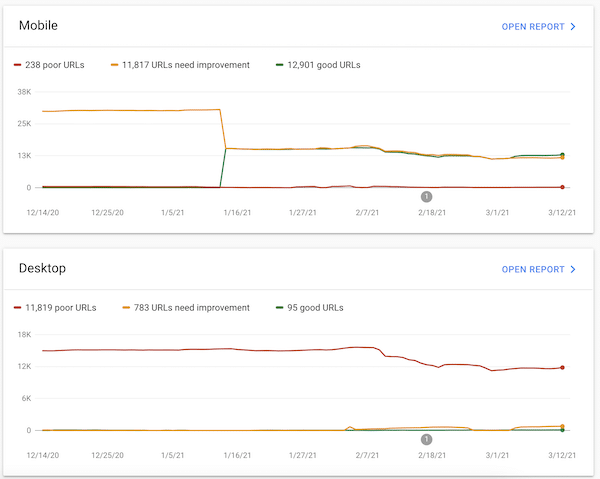Click the 12K axis label on Desktop chart

24,366
